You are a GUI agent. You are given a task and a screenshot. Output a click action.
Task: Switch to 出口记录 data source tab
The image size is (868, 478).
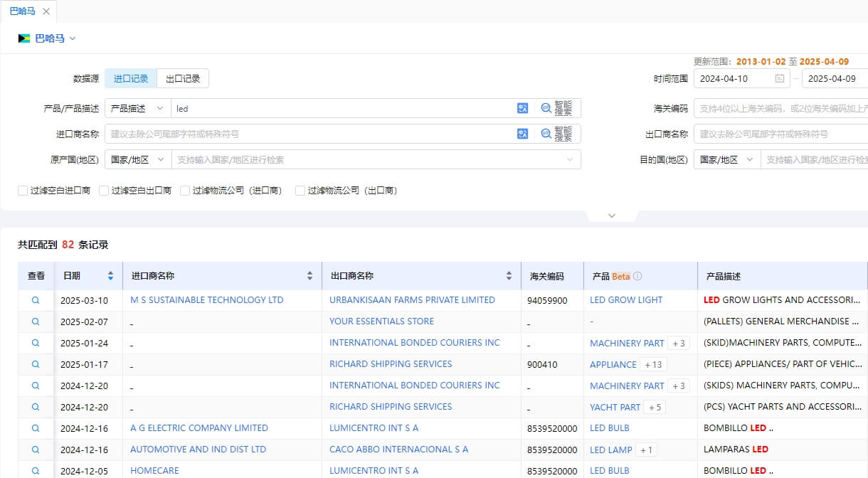[183, 78]
